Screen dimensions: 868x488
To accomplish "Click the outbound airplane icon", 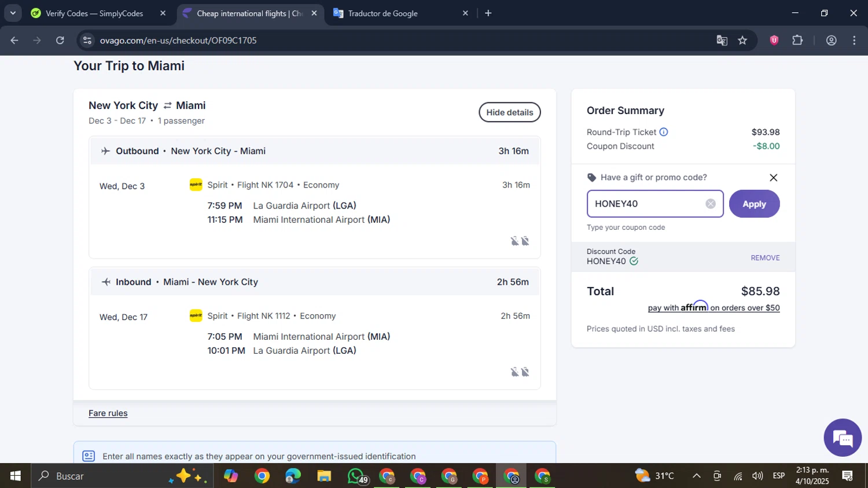I will pyautogui.click(x=105, y=151).
